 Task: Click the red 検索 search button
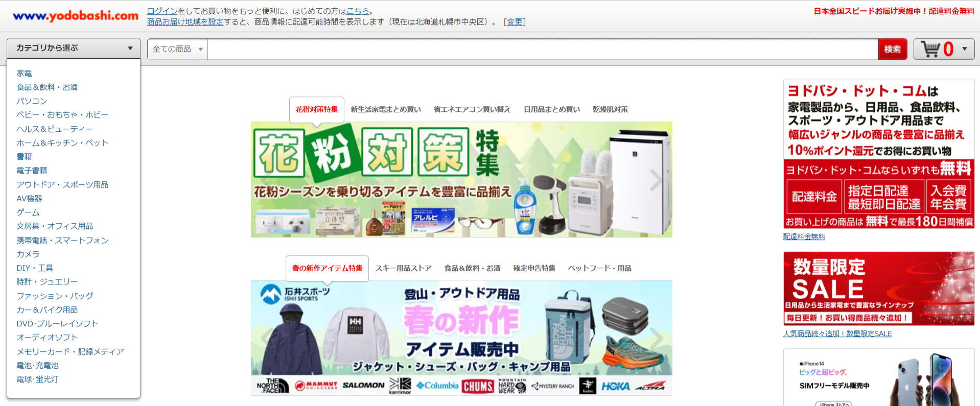point(893,49)
